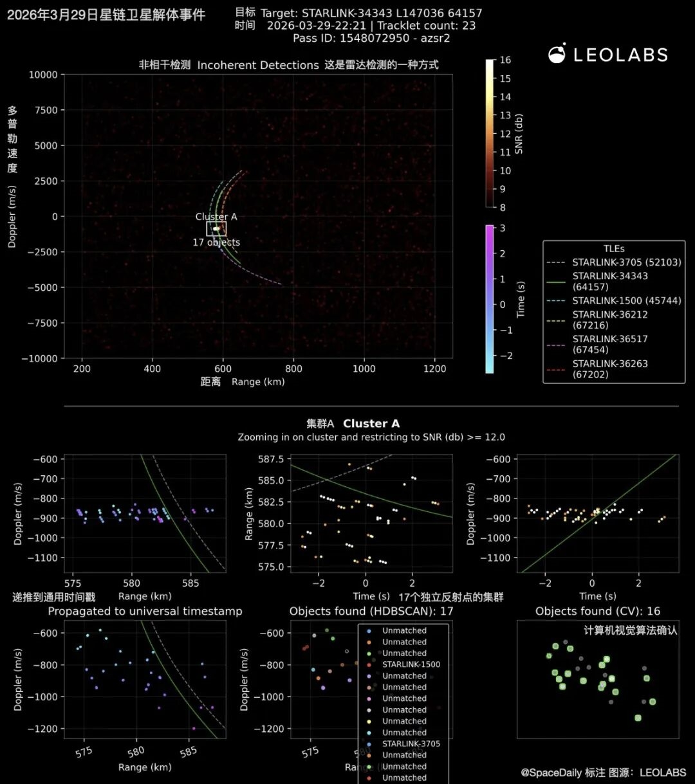Screen dimensions: 695x784
Task: Click the "Propagated to universal timestamp" title
Action: (x=145, y=611)
